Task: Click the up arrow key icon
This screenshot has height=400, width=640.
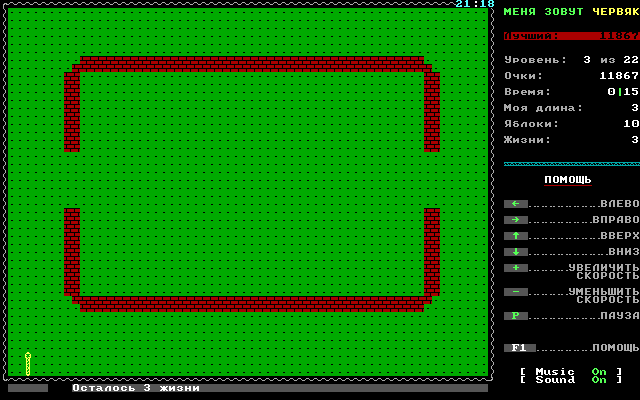Action: coord(516,236)
